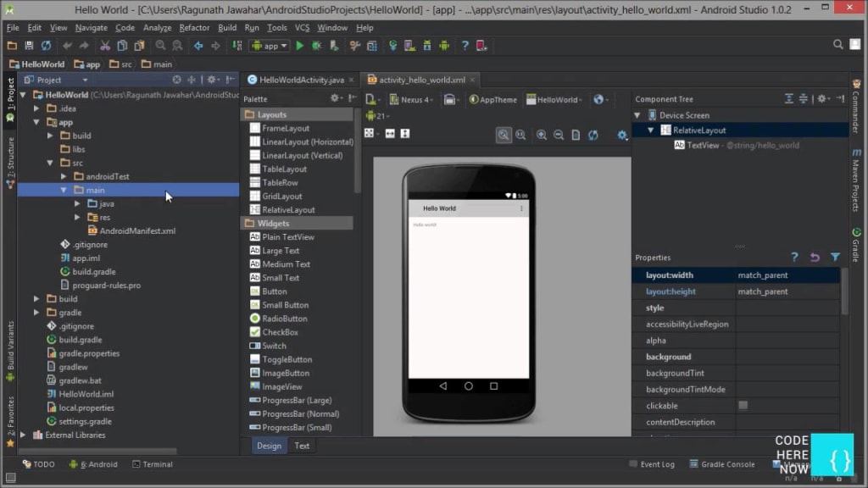The image size is (868, 488).
Task: Click Save All floppy disk icon
Action: pos(29,46)
